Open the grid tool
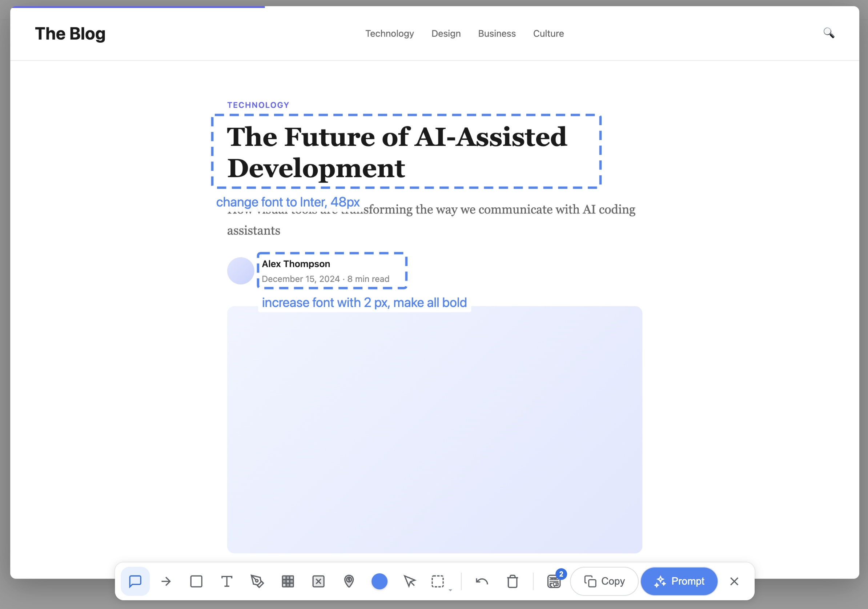The width and height of the screenshot is (868, 609). tap(288, 581)
